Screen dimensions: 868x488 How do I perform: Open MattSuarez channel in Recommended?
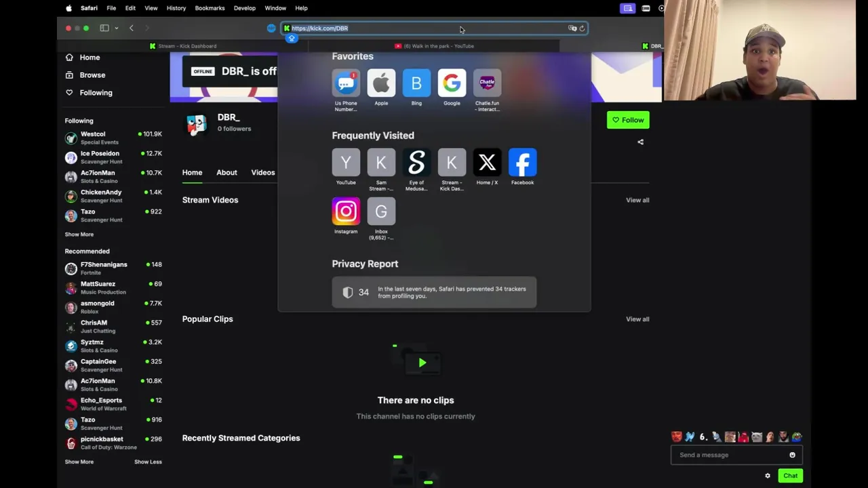[x=113, y=287]
